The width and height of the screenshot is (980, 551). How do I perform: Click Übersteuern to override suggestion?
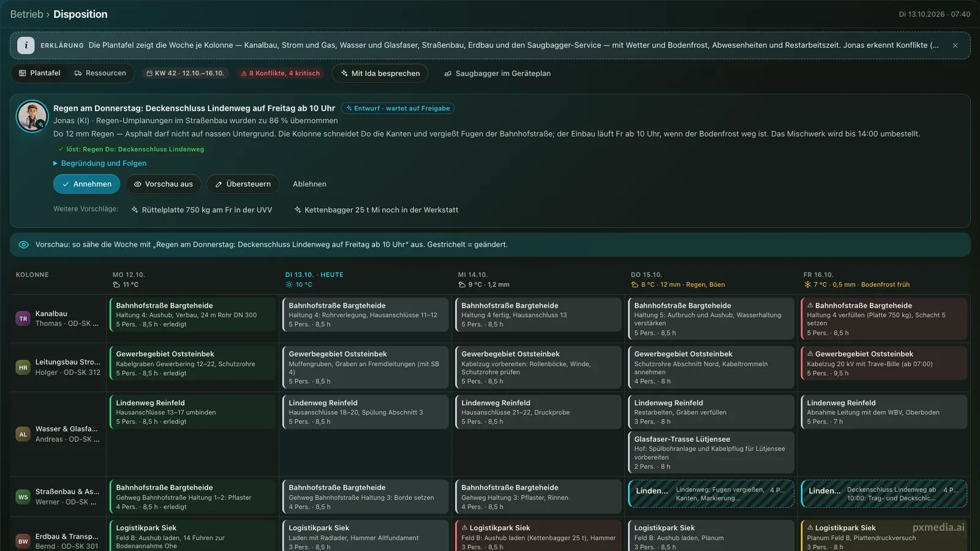(243, 184)
